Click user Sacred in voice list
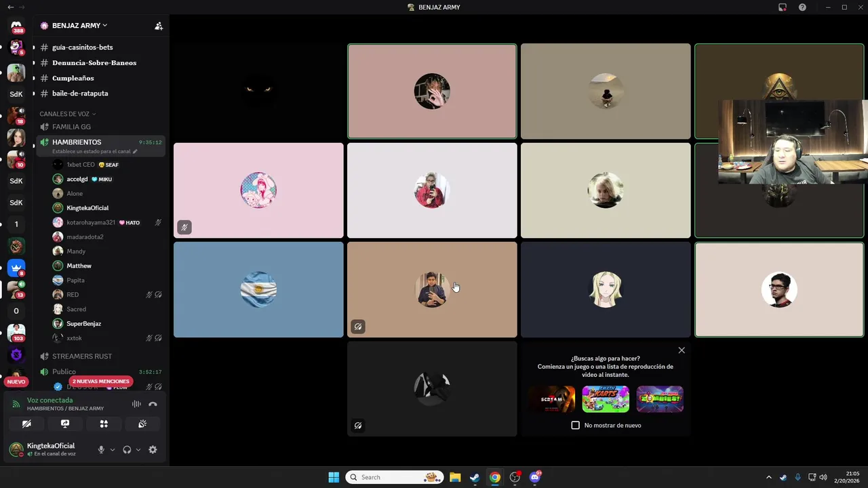The width and height of the screenshot is (868, 488). (107, 309)
